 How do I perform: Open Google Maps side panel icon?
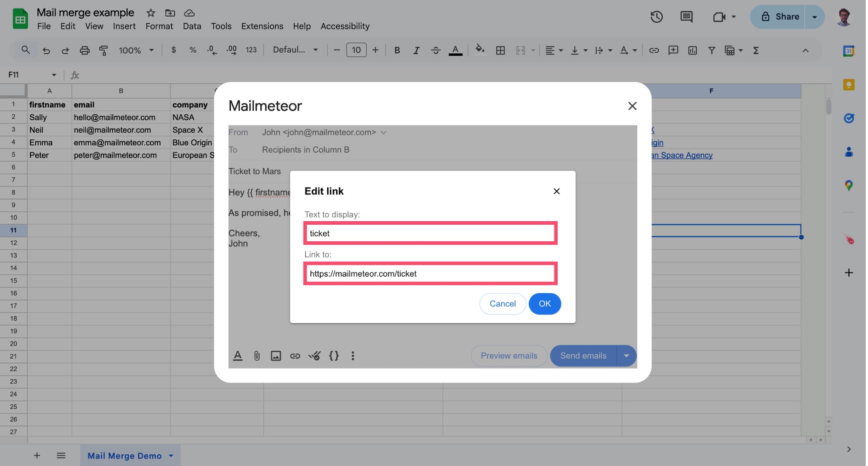point(848,185)
